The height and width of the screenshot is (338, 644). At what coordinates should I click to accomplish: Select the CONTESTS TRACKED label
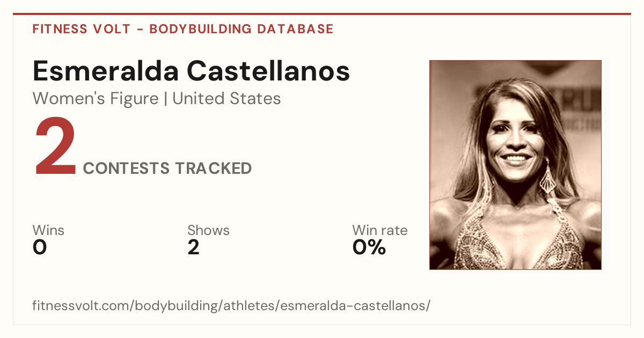(167, 168)
